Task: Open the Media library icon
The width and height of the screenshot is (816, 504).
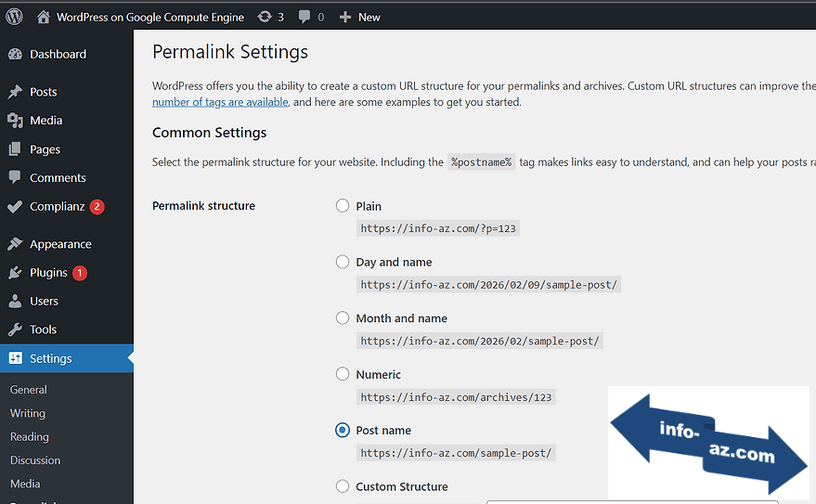Action: tap(15, 121)
